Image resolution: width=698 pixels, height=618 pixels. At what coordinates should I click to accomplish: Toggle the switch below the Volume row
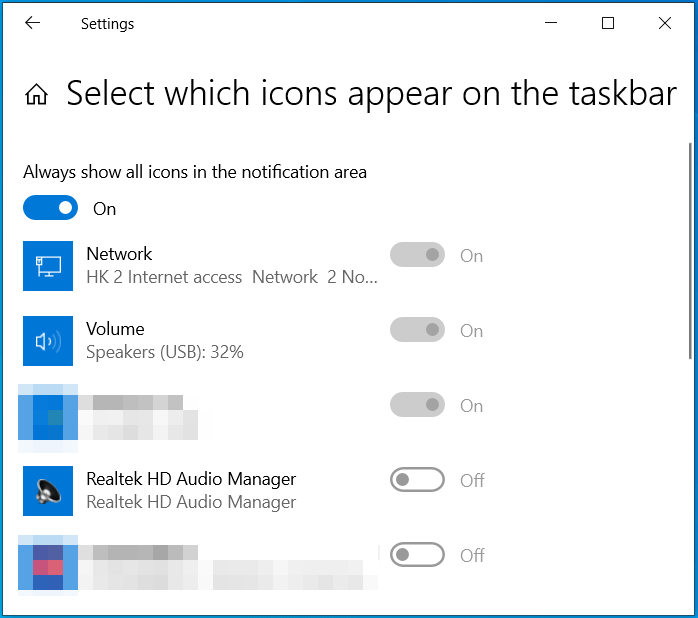[x=418, y=405]
